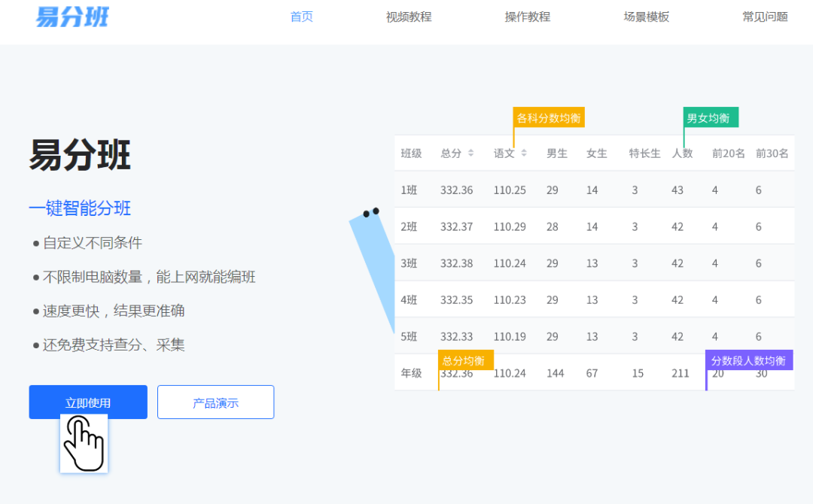The image size is (813, 504).
Task: Open 操作教程 from the top menu
Action: [x=527, y=17]
